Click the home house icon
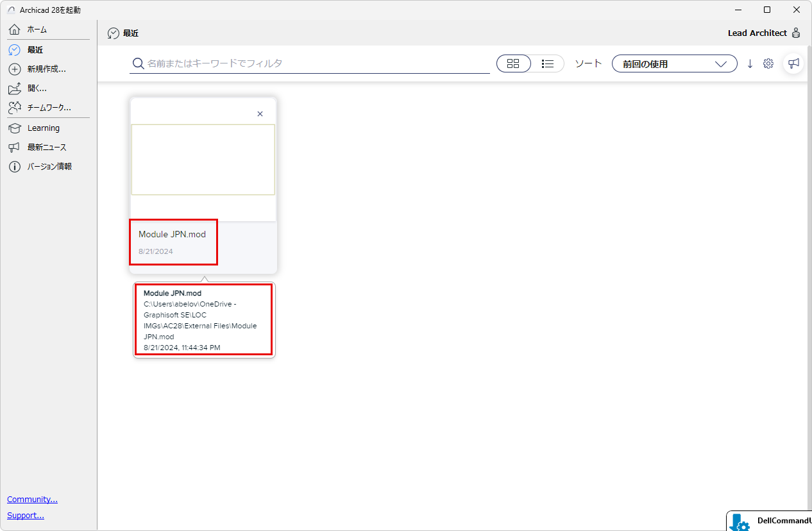This screenshot has width=812, height=531. click(15, 29)
